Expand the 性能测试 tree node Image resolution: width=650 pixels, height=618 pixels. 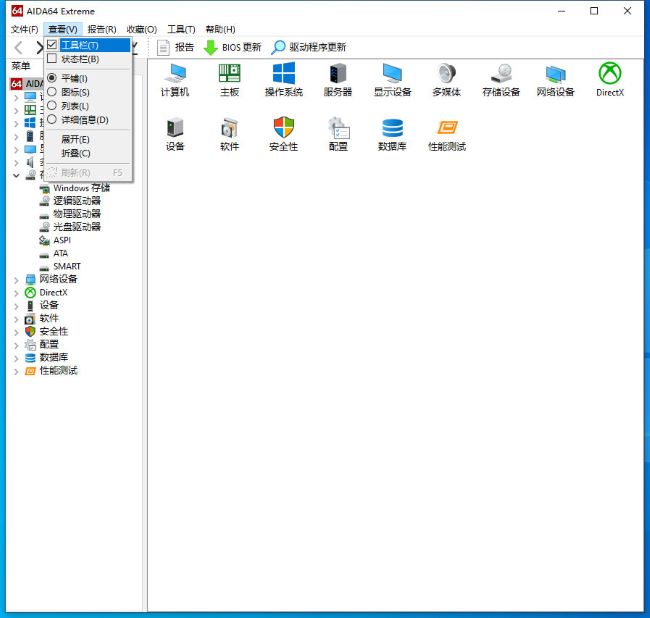pos(16,371)
